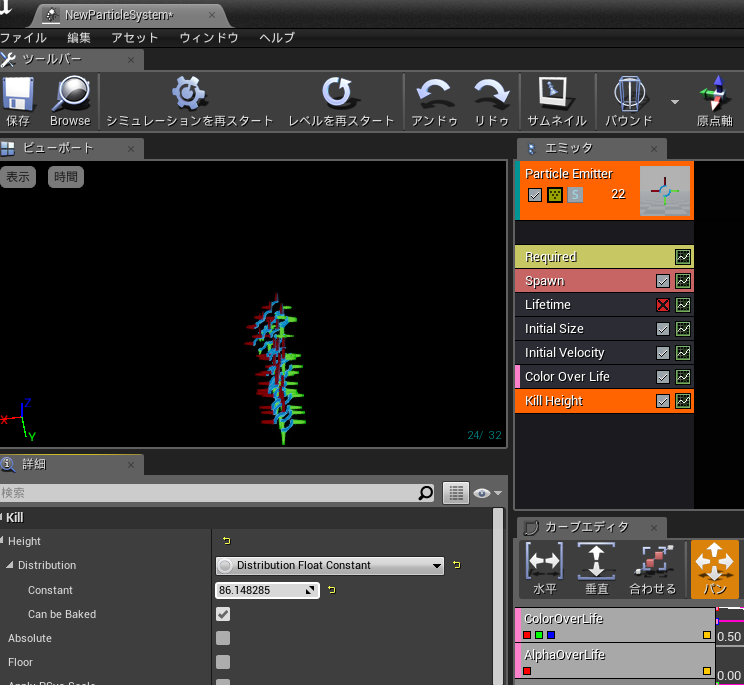744x685 pixels.
Task: Click the 表示 viewport button
Action: (x=18, y=177)
